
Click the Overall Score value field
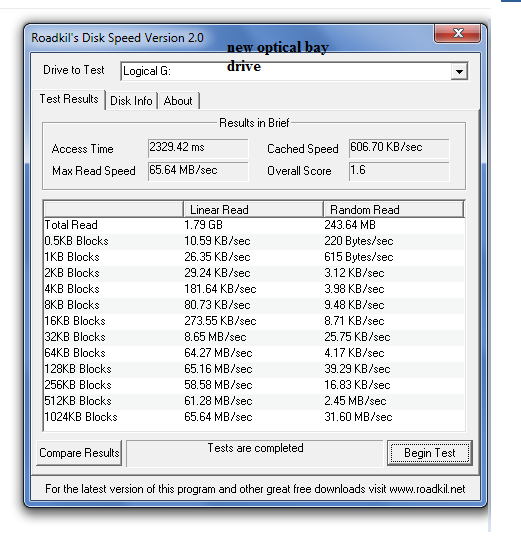[x=399, y=171]
